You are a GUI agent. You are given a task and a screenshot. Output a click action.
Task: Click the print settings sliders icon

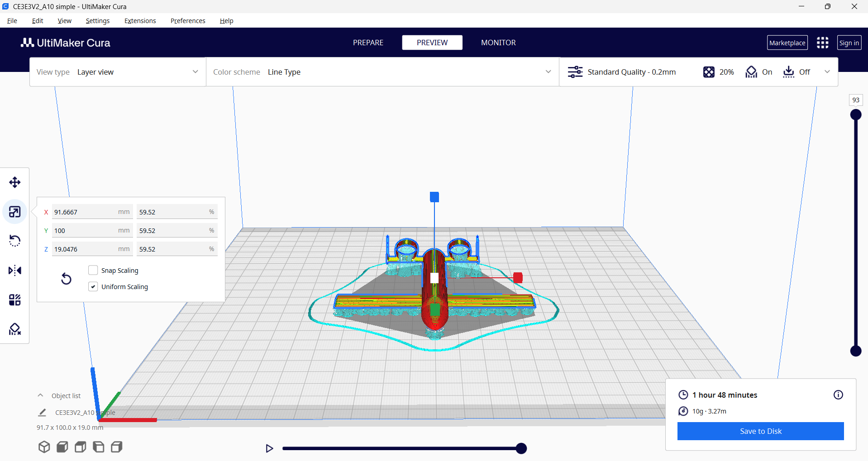coord(575,72)
